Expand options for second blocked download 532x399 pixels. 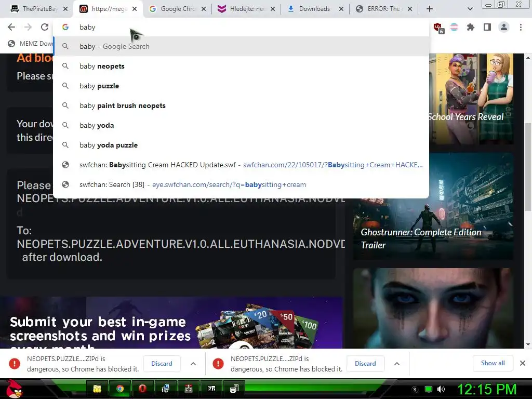(x=396, y=363)
